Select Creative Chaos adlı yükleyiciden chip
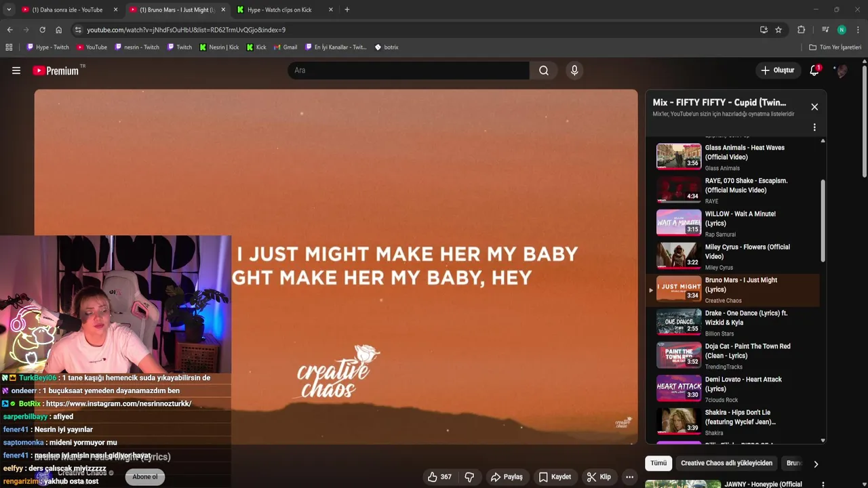 pos(726,464)
